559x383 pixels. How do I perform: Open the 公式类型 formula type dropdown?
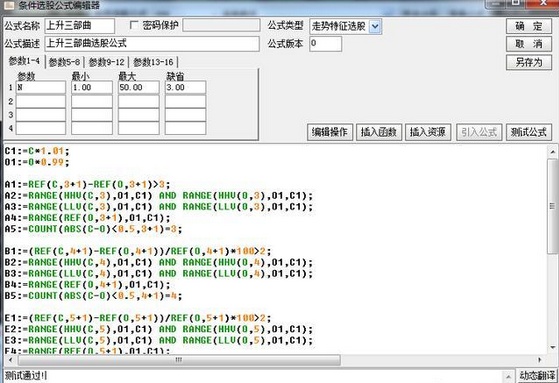pos(375,26)
